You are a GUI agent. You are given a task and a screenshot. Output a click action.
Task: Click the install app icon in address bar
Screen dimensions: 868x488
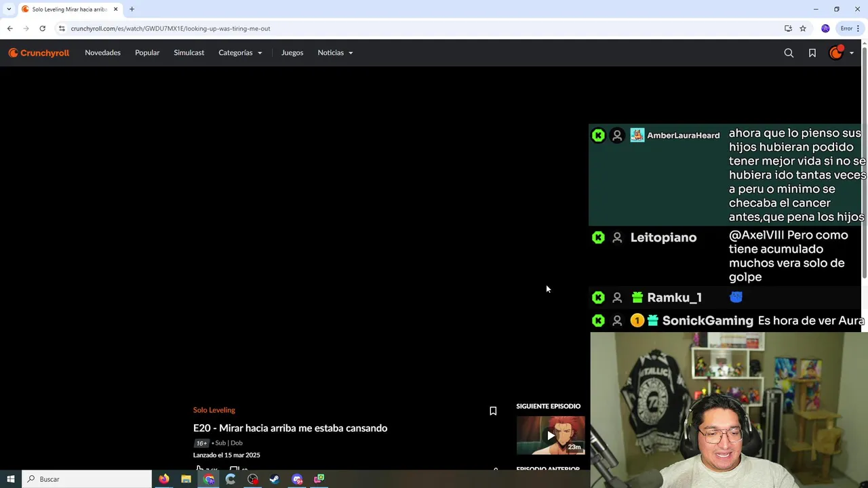click(788, 28)
